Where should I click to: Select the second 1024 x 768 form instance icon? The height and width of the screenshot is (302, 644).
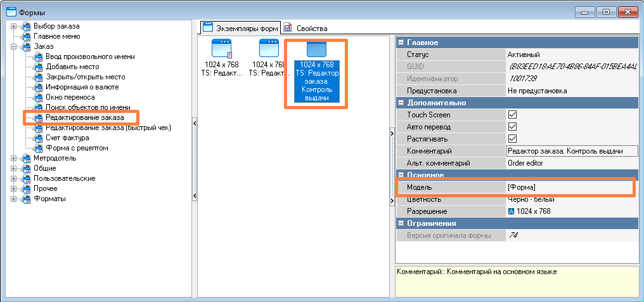[269, 49]
